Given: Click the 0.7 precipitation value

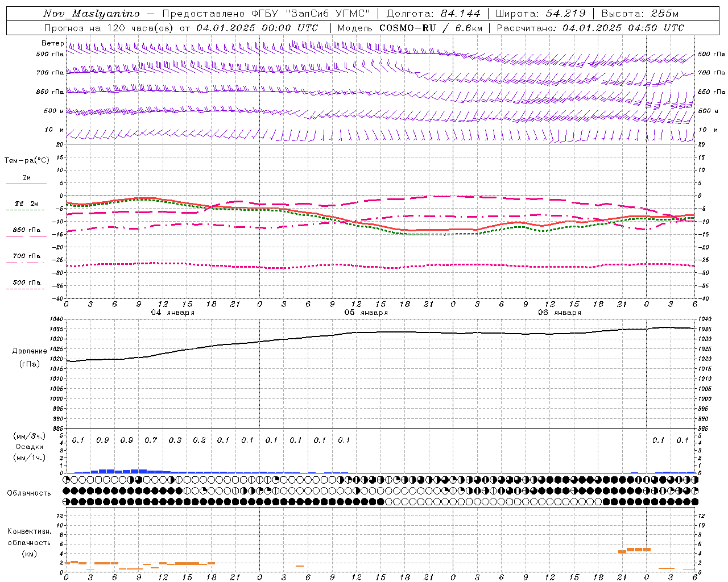Looking at the screenshot, I should coord(150,440).
